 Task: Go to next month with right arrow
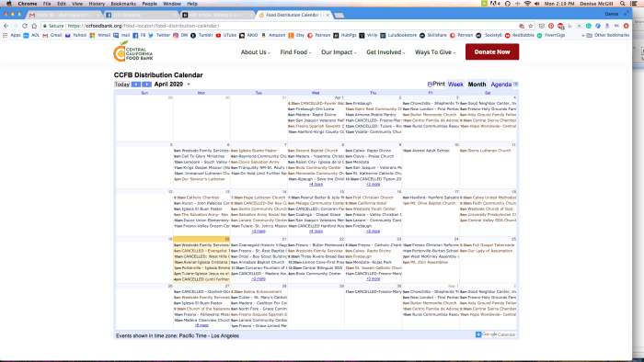(146, 84)
